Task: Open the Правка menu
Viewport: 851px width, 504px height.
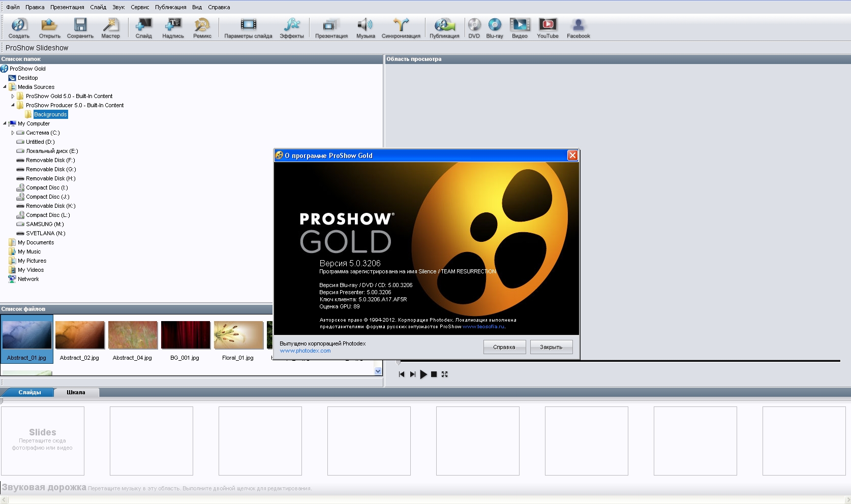Action: pos(35,7)
